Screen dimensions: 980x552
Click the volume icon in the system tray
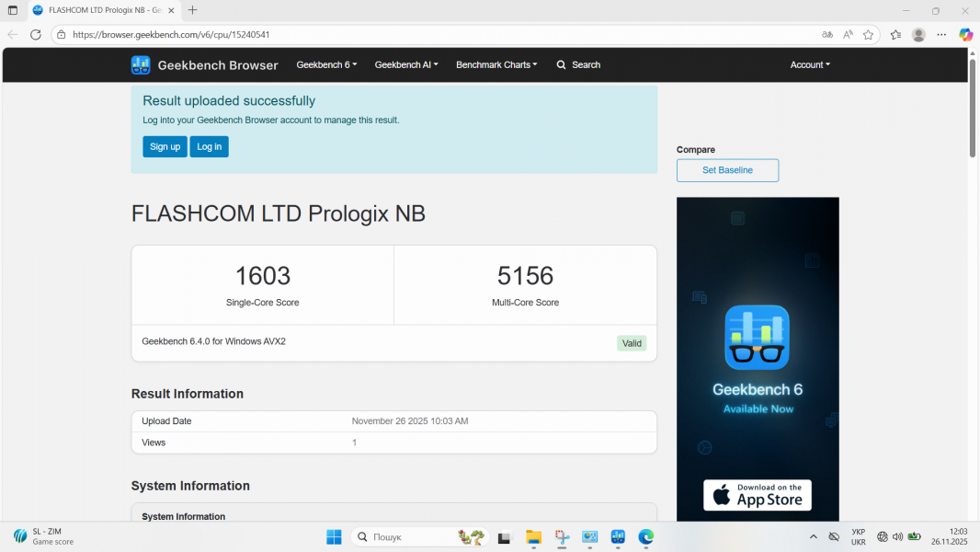click(x=897, y=536)
